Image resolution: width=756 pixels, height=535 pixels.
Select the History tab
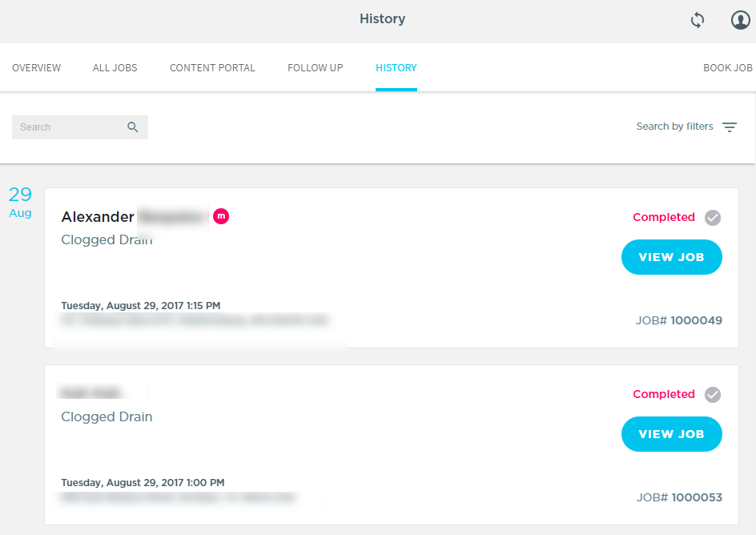point(396,68)
